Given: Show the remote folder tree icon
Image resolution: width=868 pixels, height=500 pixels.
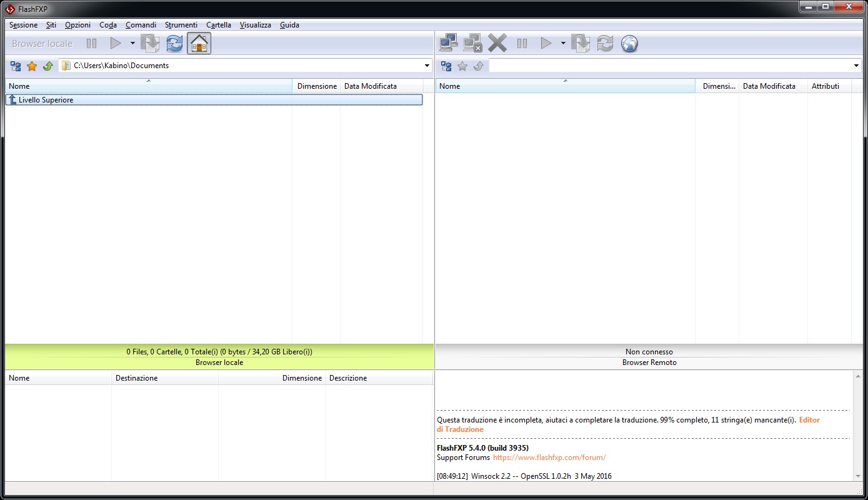Looking at the screenshot, I should (446, 66).
